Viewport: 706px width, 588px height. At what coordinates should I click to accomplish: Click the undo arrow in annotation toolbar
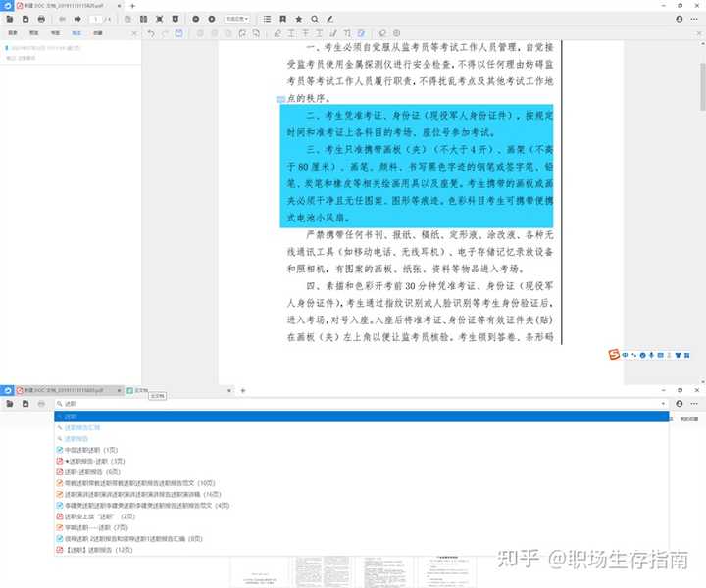coord(151,33)
